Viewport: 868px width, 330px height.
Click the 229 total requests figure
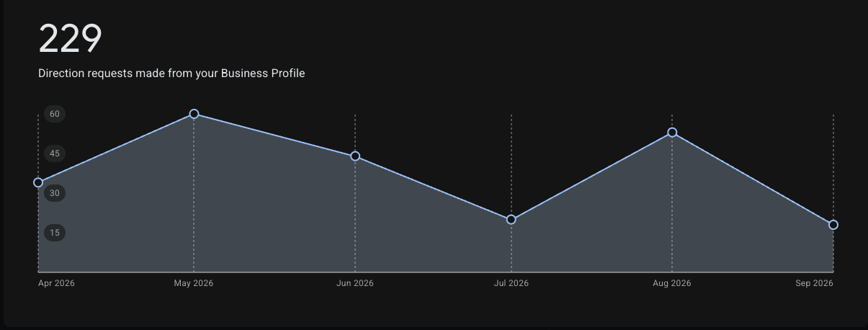click(70, 39)
